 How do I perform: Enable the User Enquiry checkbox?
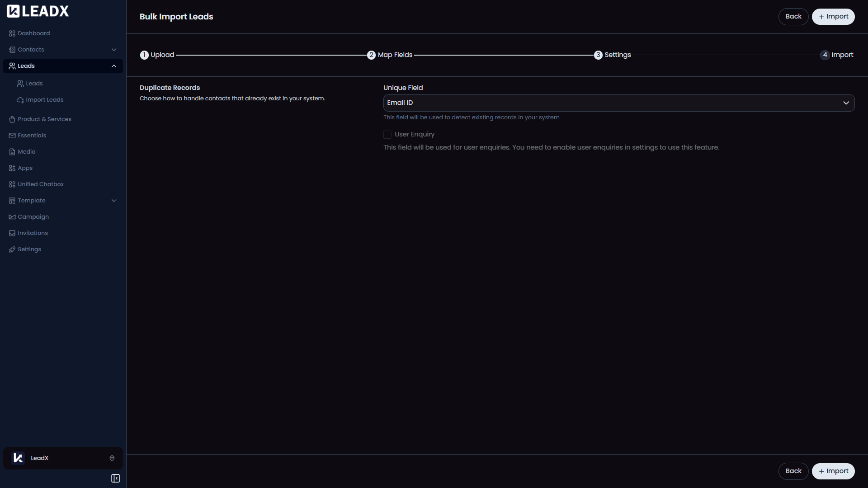click(x=387, y=134)
